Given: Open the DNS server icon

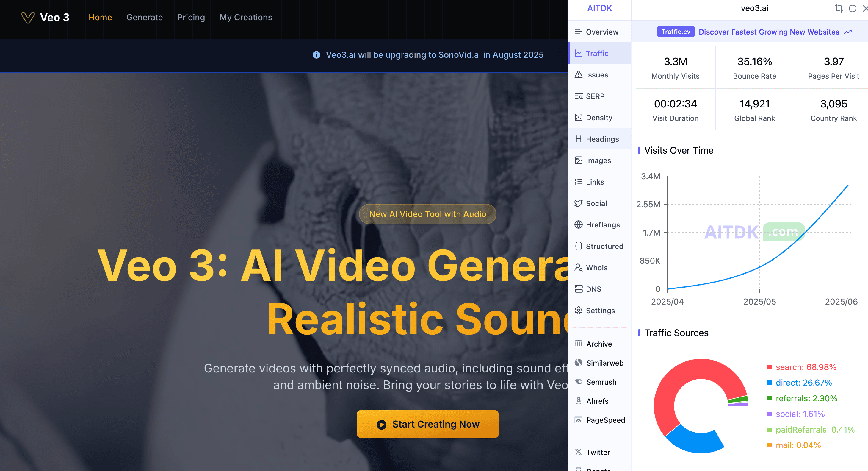Looking at the screenshot, I should click(579, 289).
